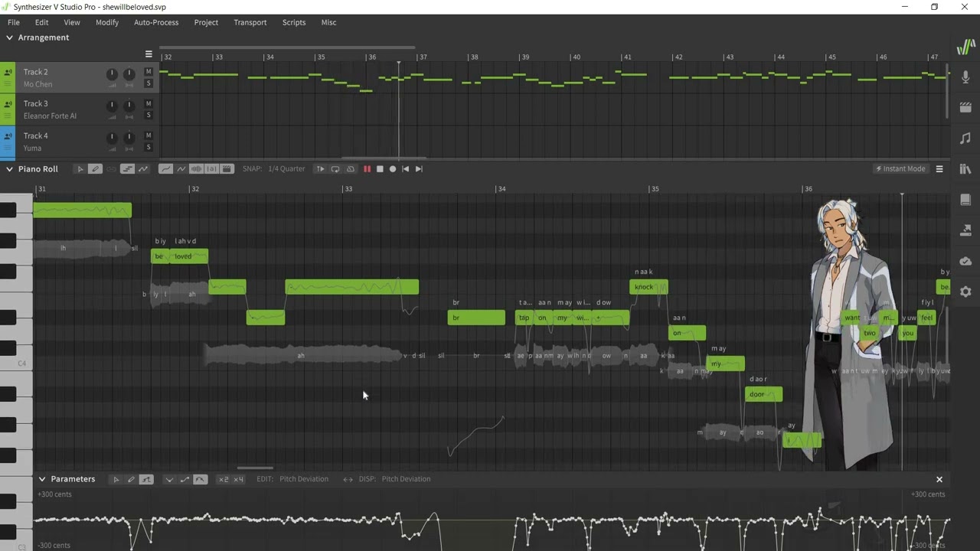Click measure 34 in Piano Roll ruler
This screenshot has width=980, height=551.
501,188
